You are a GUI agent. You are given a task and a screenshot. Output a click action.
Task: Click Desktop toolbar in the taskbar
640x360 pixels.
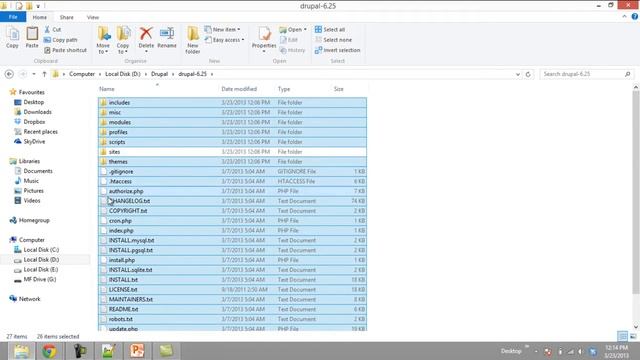tap(511, 351)
